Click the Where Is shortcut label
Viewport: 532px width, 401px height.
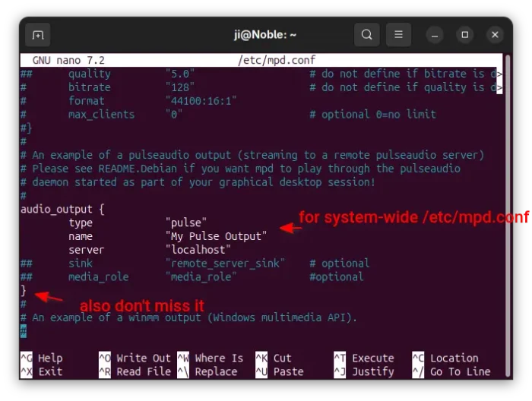click(x=219, y=358)
